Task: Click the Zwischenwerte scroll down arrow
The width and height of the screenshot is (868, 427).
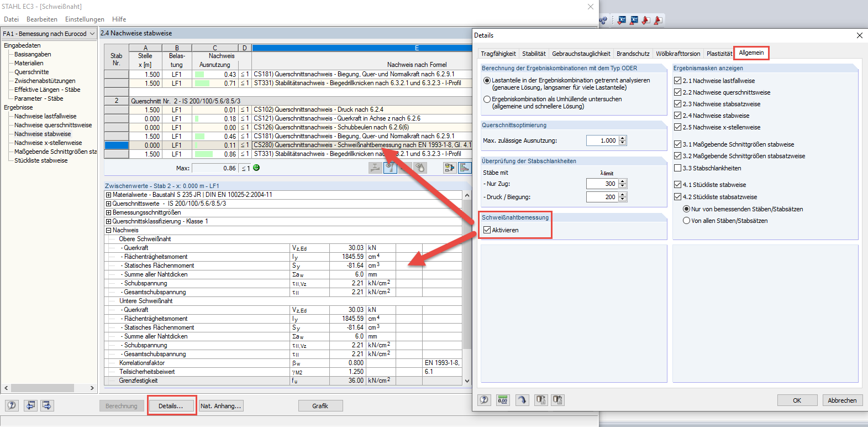Action: click(x=467, y=381)
